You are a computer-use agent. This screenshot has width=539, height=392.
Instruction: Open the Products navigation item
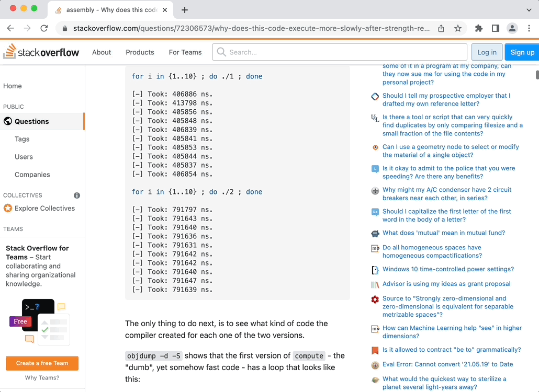coord(140,52)
